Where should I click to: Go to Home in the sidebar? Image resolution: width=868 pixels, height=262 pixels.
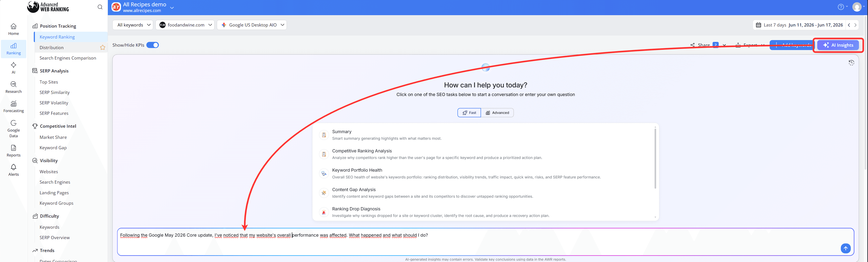pyautogui.click(x=13, y=29)
